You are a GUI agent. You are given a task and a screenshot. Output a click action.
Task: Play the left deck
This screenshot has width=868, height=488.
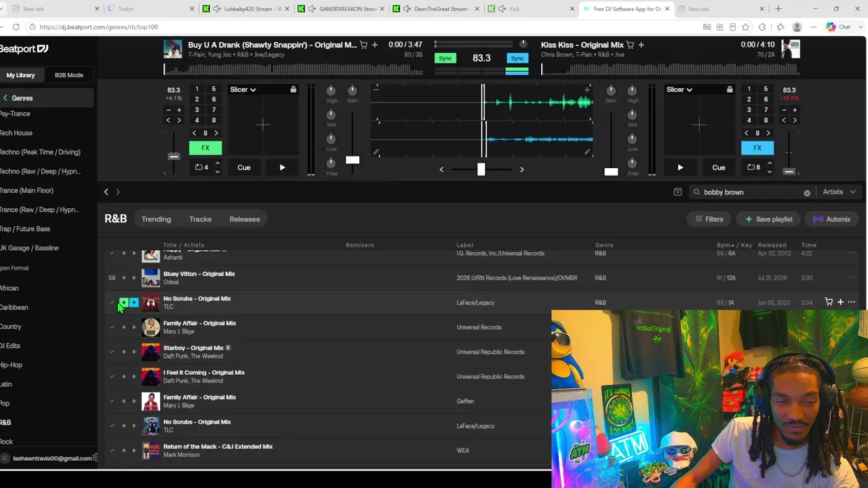282,167
